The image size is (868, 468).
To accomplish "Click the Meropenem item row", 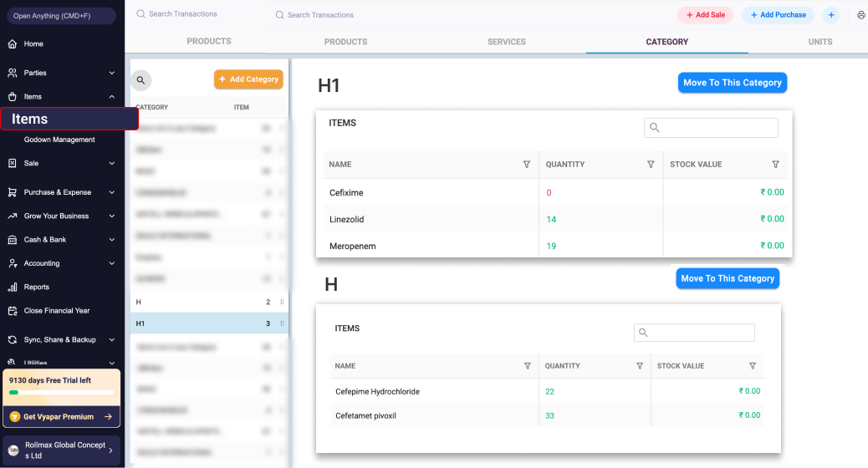I will coord(554,246).
